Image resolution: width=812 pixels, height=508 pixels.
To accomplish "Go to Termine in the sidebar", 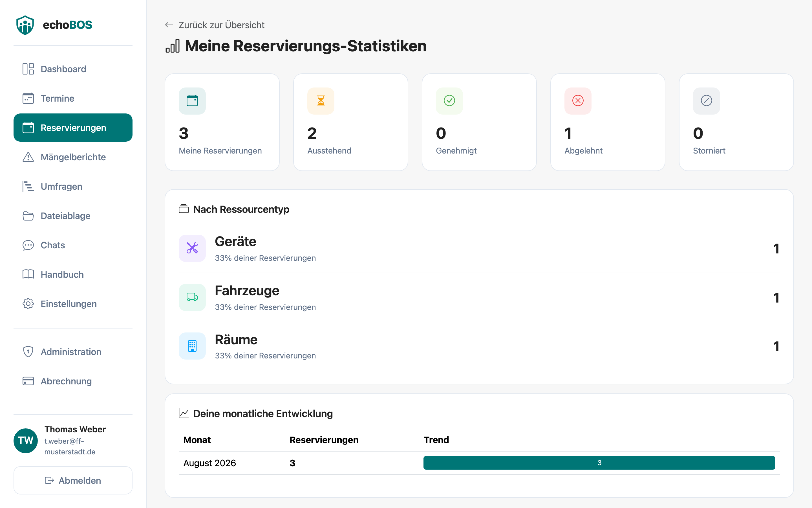I will [73, 98].
